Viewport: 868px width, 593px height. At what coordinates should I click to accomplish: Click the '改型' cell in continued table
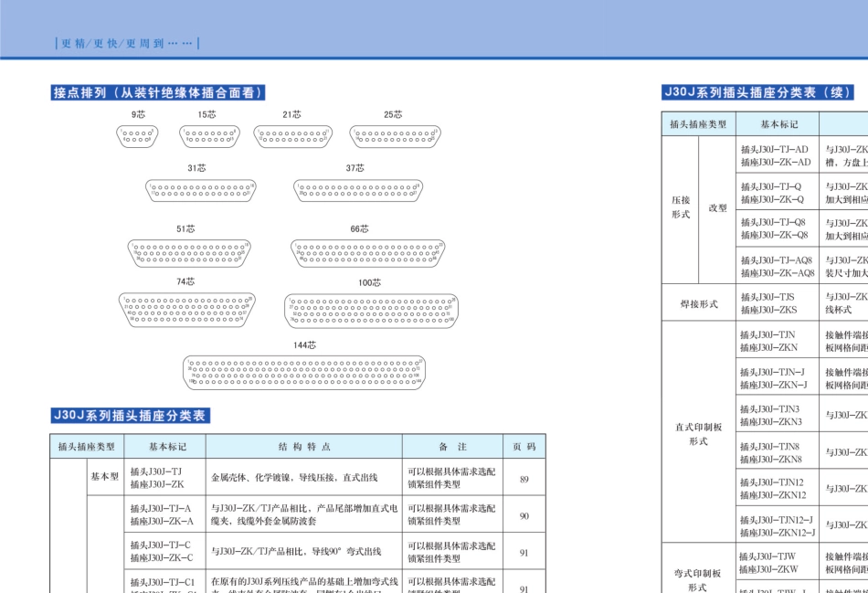717,208
